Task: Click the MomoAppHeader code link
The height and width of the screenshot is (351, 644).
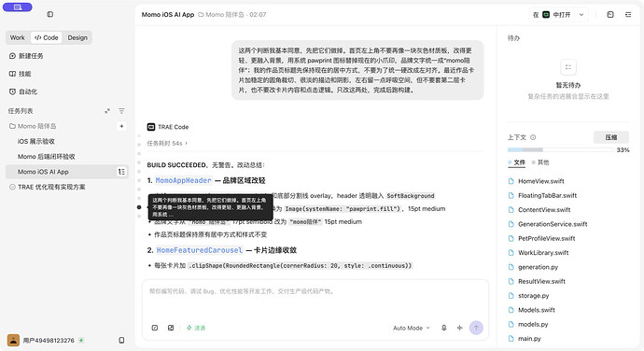Action: point(184,180)
